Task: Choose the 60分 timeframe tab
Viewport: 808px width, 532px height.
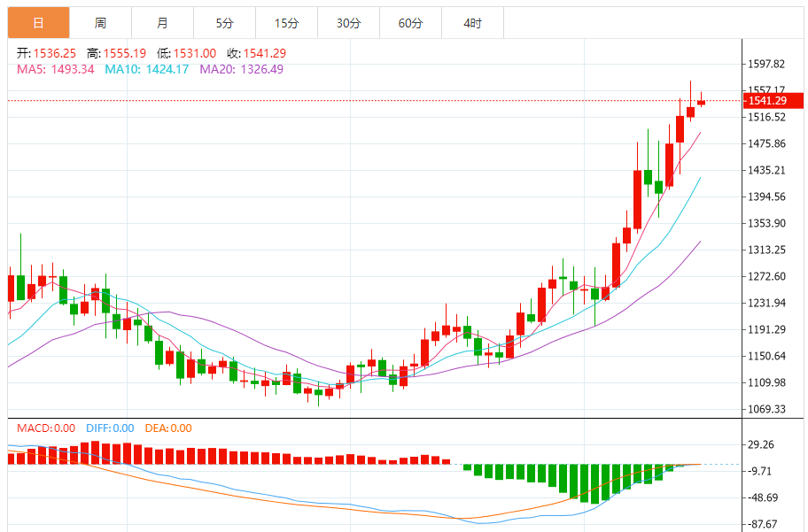Action: 410,23
